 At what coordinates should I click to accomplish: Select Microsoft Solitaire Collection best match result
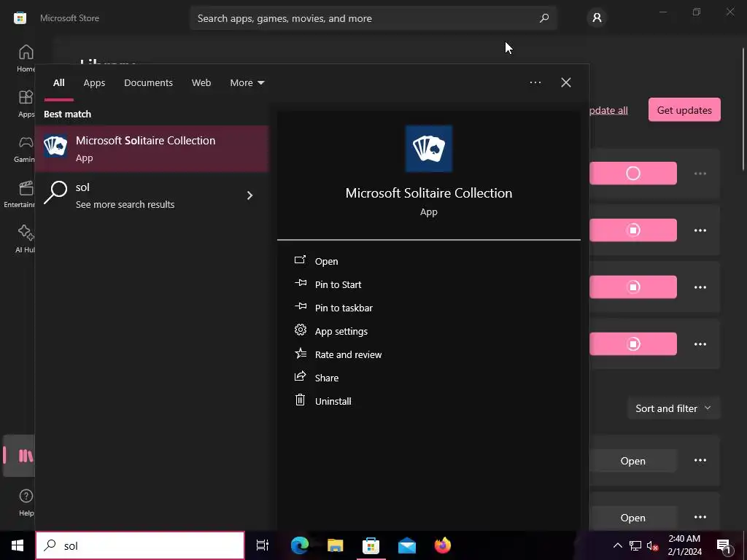click(152, 149)
